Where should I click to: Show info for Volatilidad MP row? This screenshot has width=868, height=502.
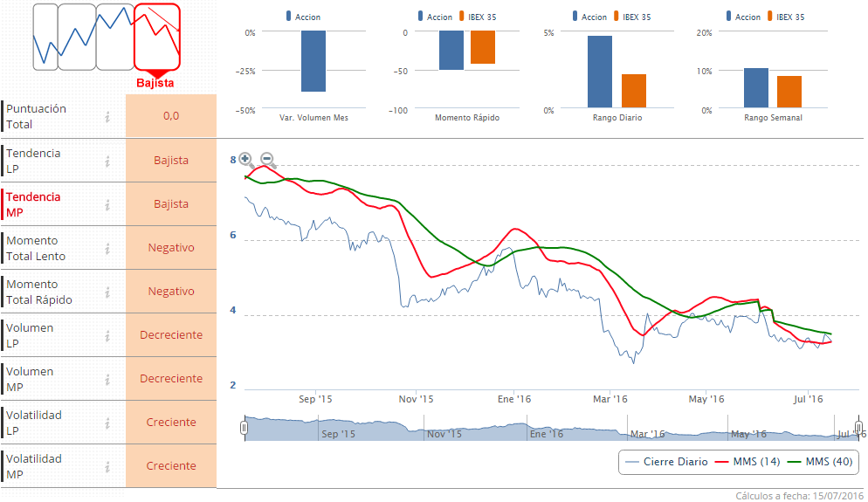click(x=107, y=466)
